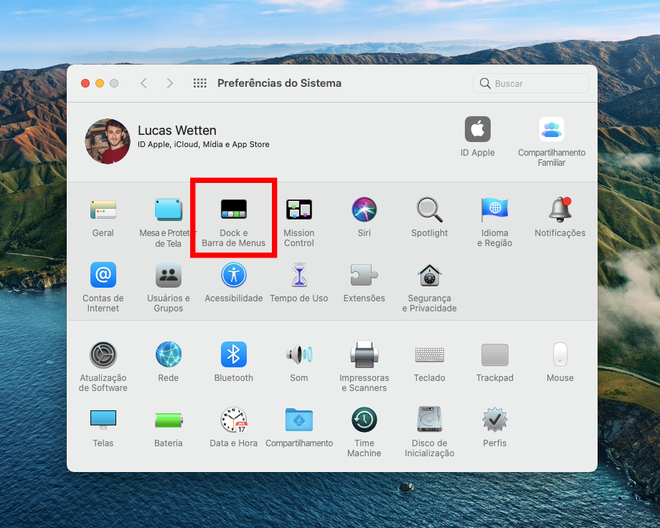Open Idioma e Região preferences
660x528 pixels.
[x=495, y=210]
